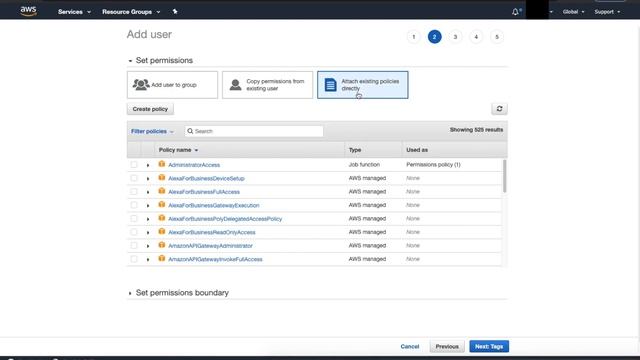Expand Set permissions boundary section
The height and width of the screenshot is (360, 640).
[130, 293]
